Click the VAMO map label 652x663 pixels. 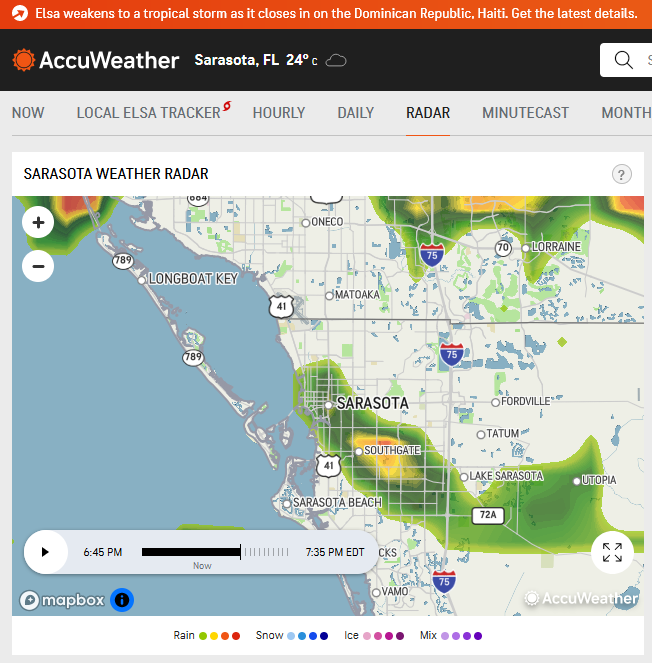tap(395, 592)
